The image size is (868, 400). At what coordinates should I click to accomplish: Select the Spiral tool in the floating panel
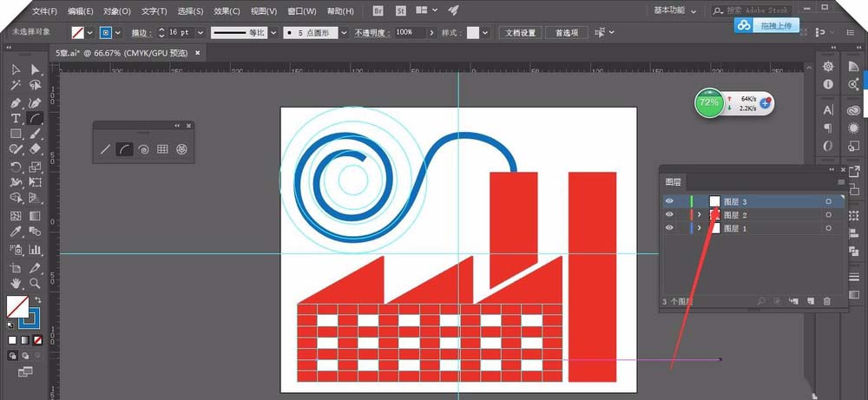[143, 149]
